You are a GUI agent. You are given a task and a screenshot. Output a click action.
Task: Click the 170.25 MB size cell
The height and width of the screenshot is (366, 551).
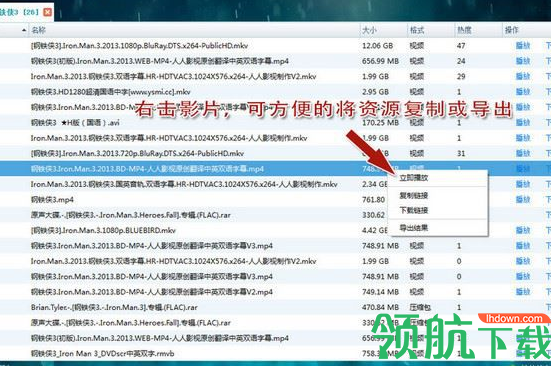[381, 123]
